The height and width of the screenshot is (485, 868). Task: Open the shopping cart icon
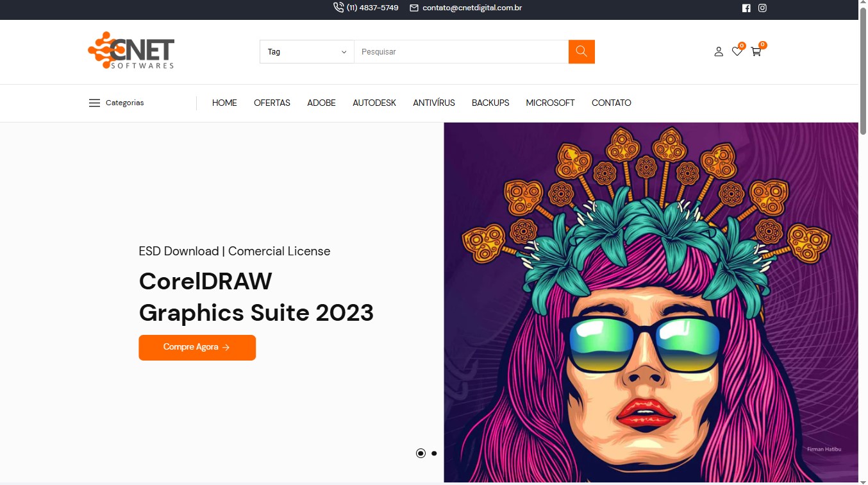pos(756,51)
